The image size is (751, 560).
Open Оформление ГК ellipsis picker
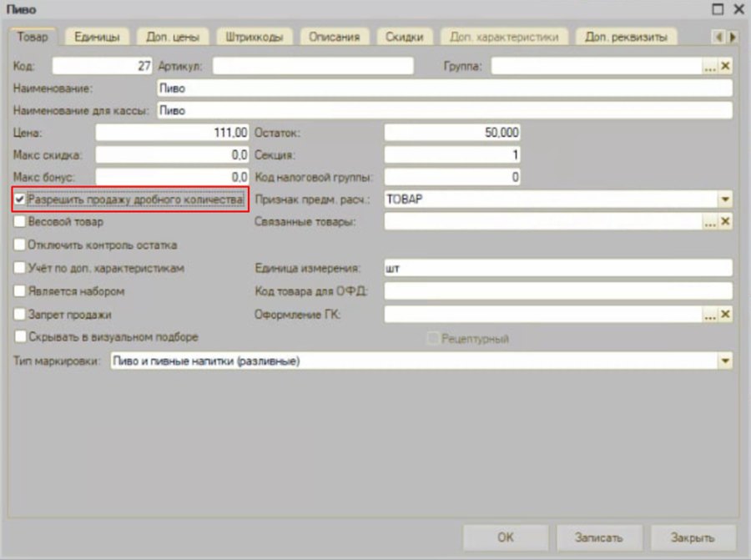pos(710,315)
